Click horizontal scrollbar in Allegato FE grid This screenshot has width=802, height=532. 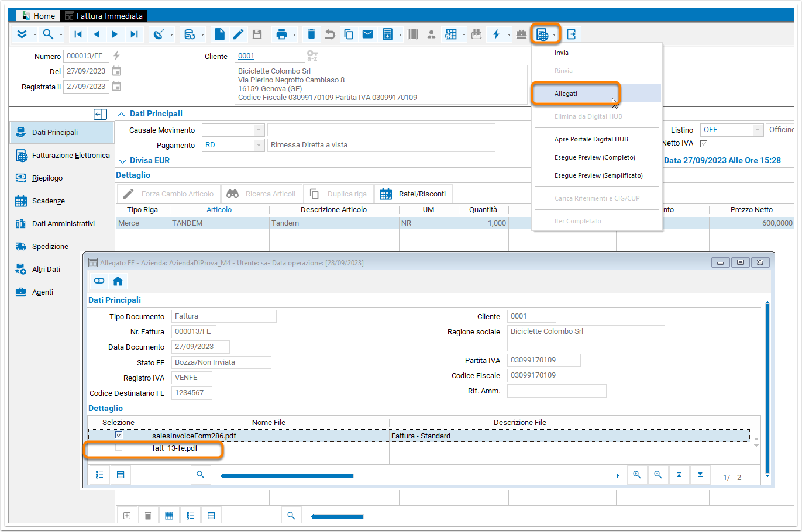(287, 476)
